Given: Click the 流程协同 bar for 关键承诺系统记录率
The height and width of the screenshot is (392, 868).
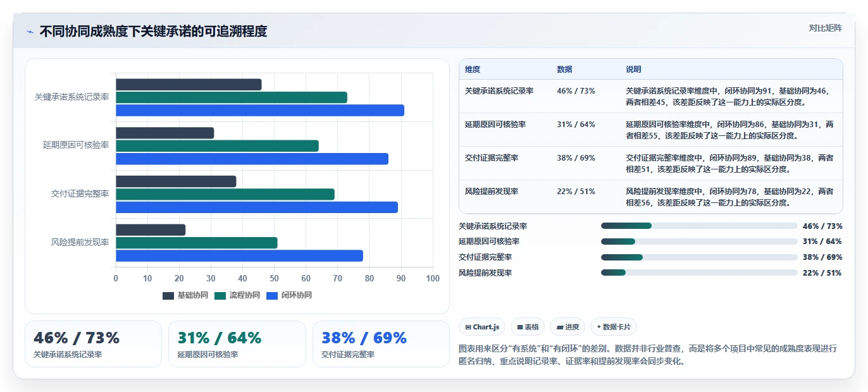Looking at the screenshot, I should (x=232, y=97).
